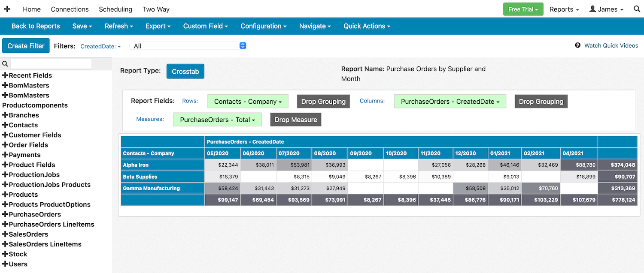Viewport: 644px width, 273px height.
Task: Open the filter value dropdown showing All
Action: pos(188,46)
